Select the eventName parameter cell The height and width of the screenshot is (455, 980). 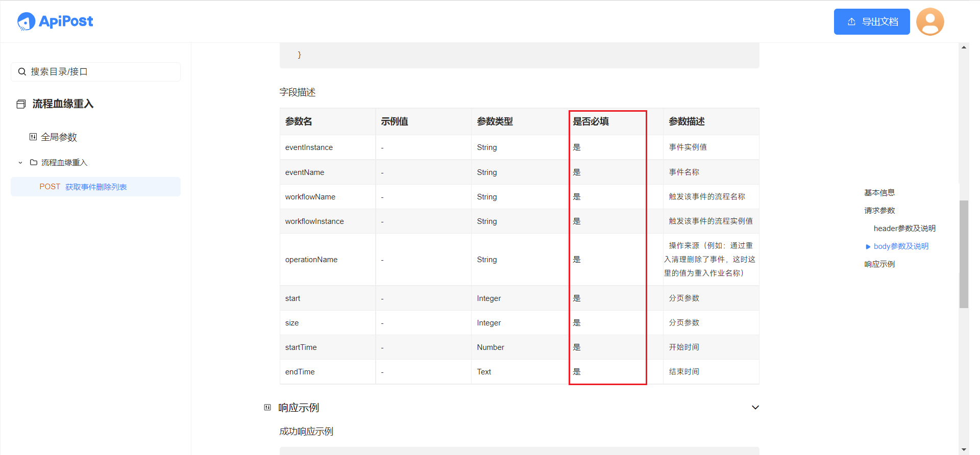click(328, 172)
